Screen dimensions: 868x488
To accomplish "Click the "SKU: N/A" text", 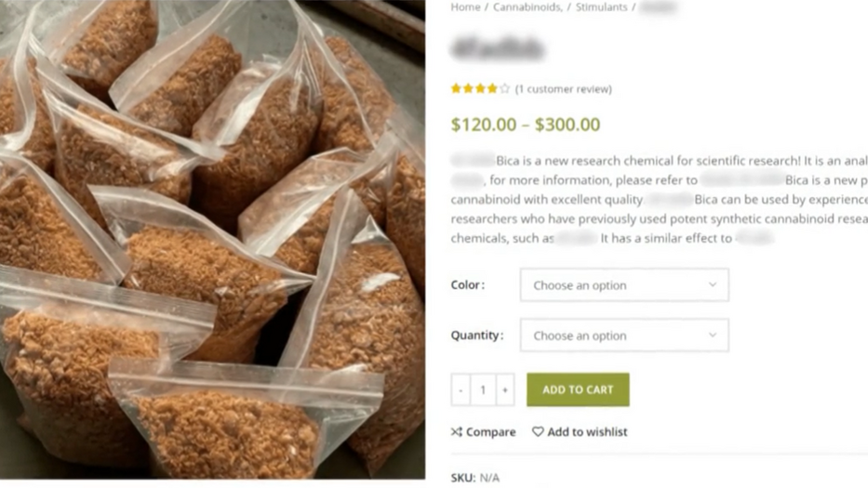I will 475,478.
